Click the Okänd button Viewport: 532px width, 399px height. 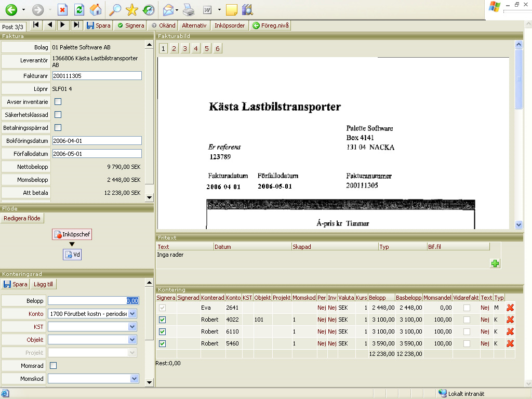[164, 25]
